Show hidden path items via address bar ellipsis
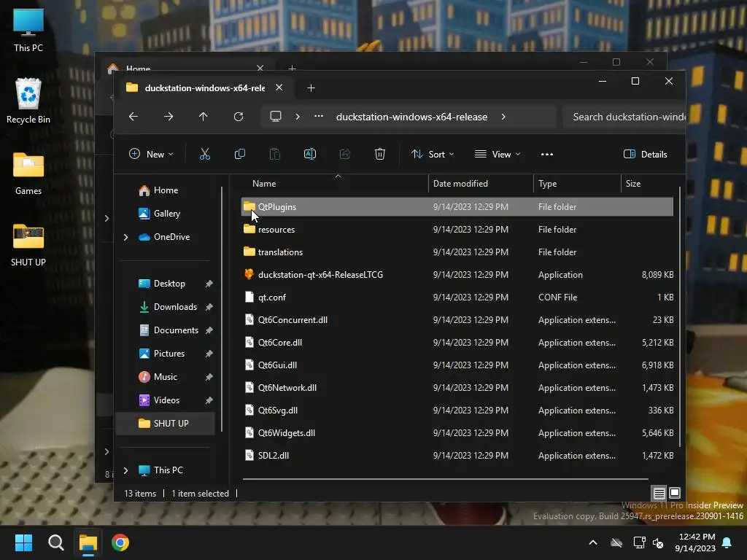Image resolution: width=747 pixels, height=560 pixels. pyautogui.click(x=319, y=116)
